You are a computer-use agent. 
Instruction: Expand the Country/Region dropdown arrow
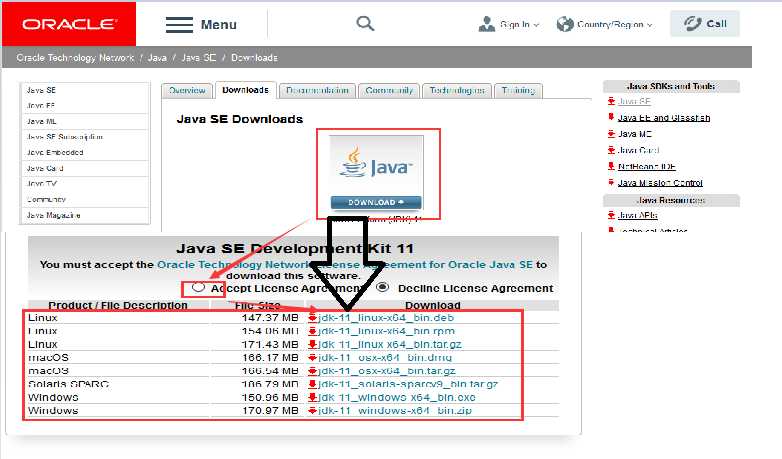[650, 25]
